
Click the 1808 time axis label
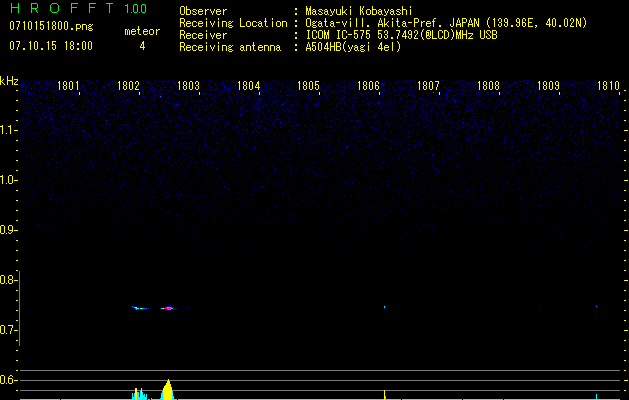[x=488, y=86]
